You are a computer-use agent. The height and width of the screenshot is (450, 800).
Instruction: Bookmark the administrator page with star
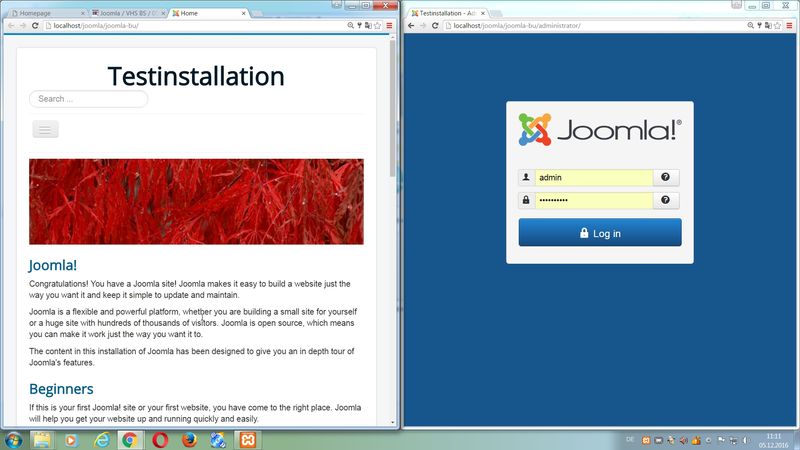tap(778, 26)
